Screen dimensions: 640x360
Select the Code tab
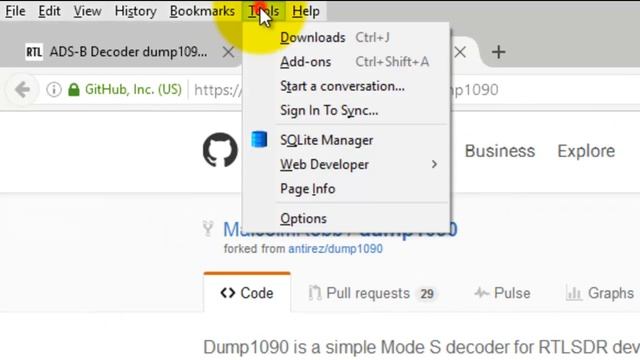pyautogui.click(x=247, y=293)
